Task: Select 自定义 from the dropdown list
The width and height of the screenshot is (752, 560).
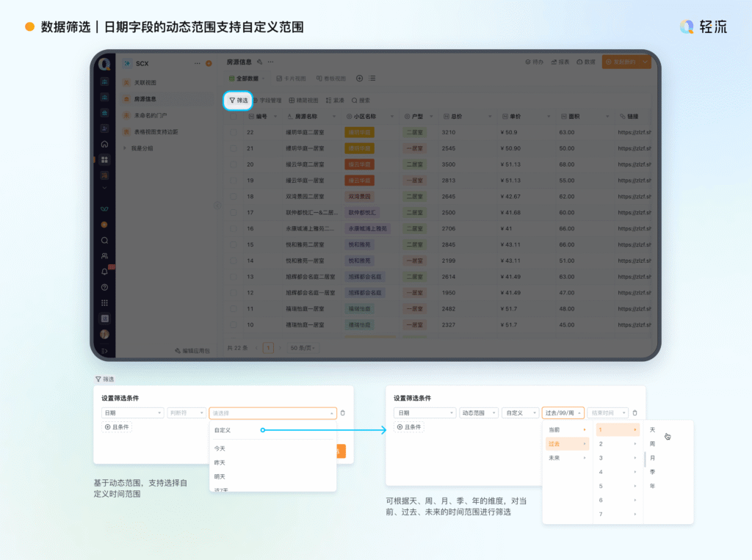Action: tap(223, 430)
